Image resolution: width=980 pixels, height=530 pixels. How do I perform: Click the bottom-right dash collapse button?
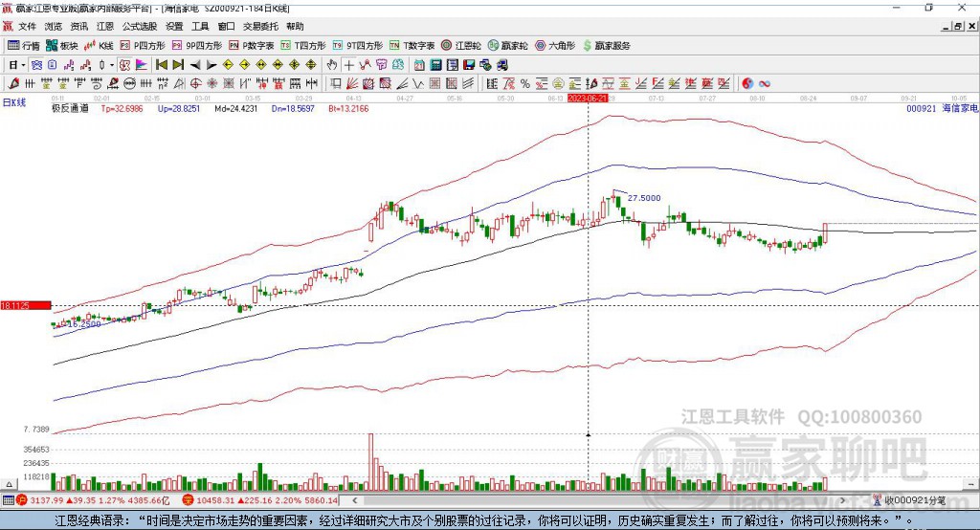970,484
